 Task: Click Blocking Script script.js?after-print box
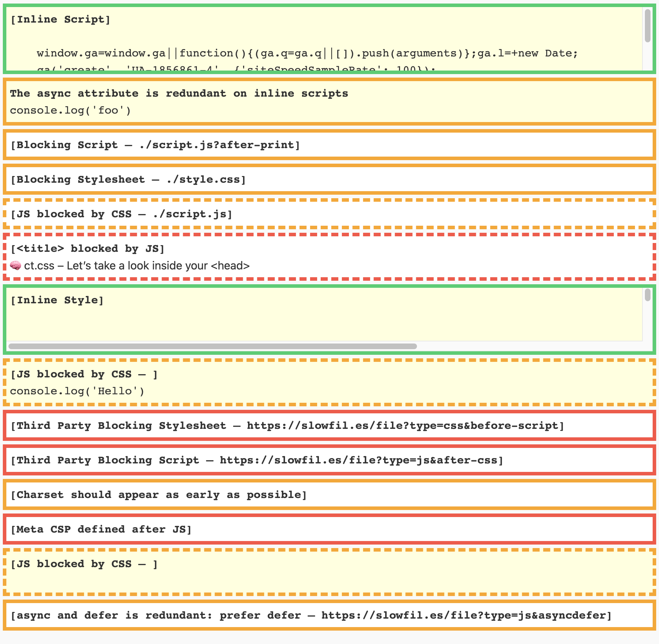point(155,145)
